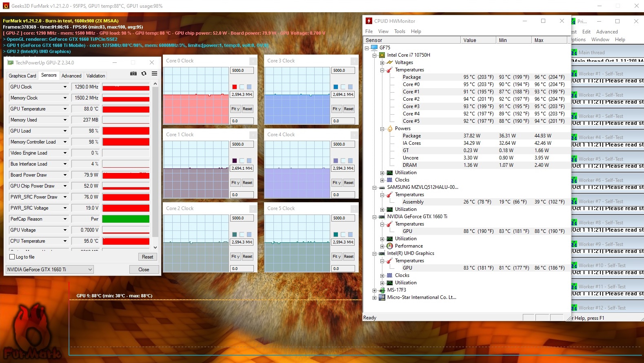644x363 pixels.
Task: Click the MS-17F3 battery icon
Action: [382, 290]
